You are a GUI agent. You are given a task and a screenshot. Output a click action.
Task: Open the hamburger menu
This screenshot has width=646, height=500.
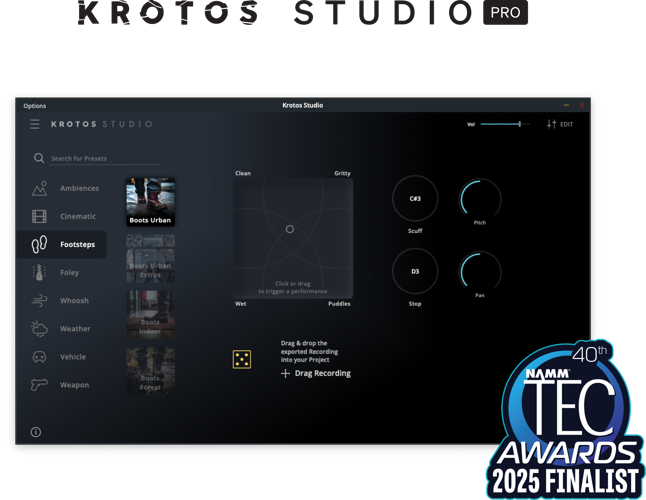tap(35, 124)
